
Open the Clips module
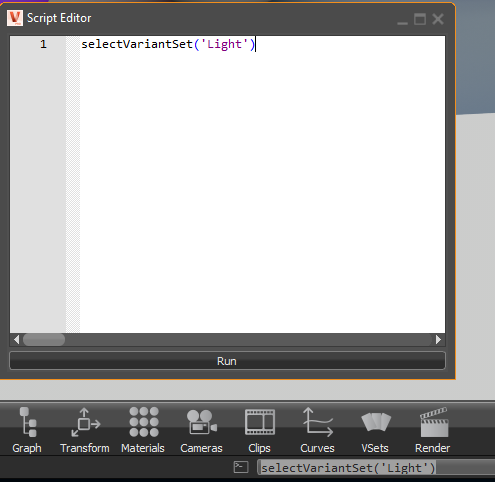259,430
